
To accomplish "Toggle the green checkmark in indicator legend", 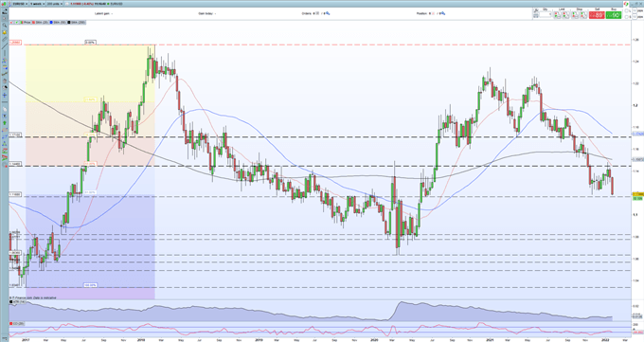I will tap(16, 22).
